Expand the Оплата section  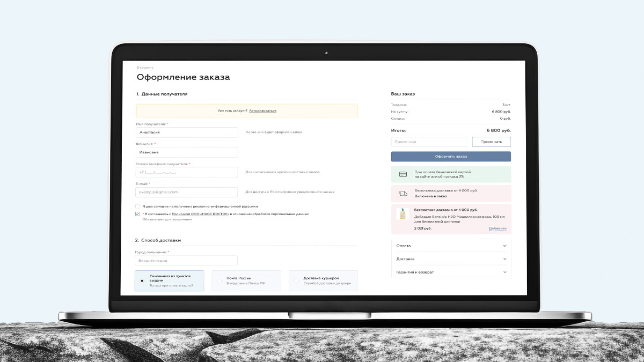451,246
